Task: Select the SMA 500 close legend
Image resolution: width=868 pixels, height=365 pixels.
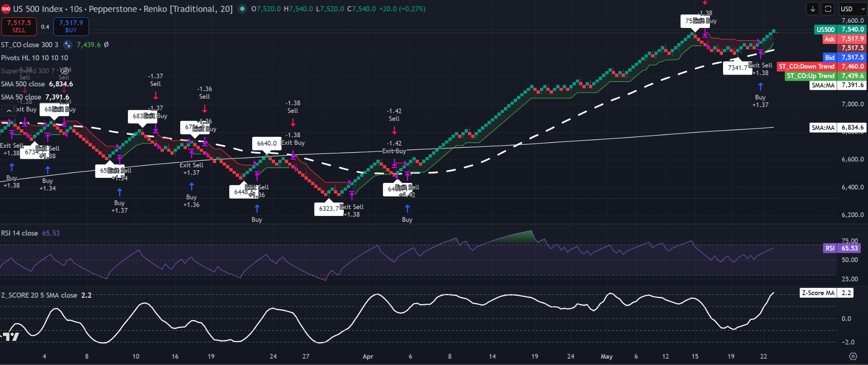Action: pos(23,84)
